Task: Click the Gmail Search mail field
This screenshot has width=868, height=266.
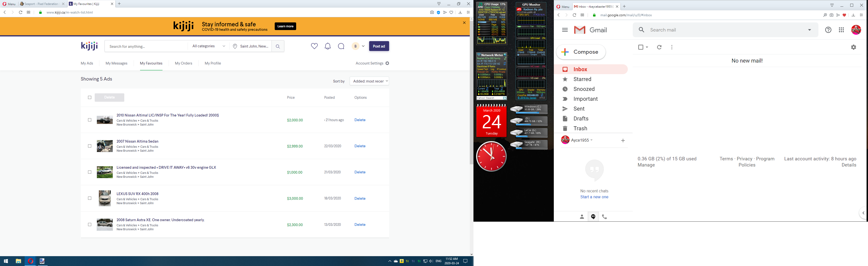Action: tap(724, 30)
